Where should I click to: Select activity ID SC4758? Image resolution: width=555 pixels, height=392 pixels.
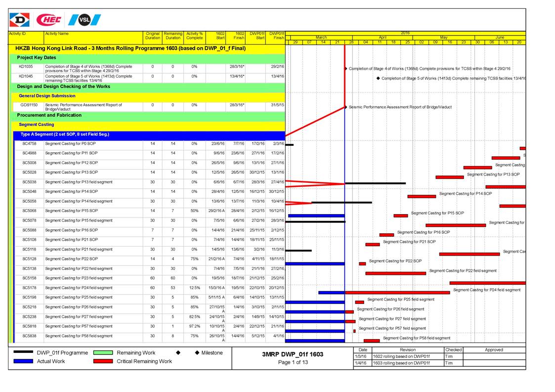point(29,144)
